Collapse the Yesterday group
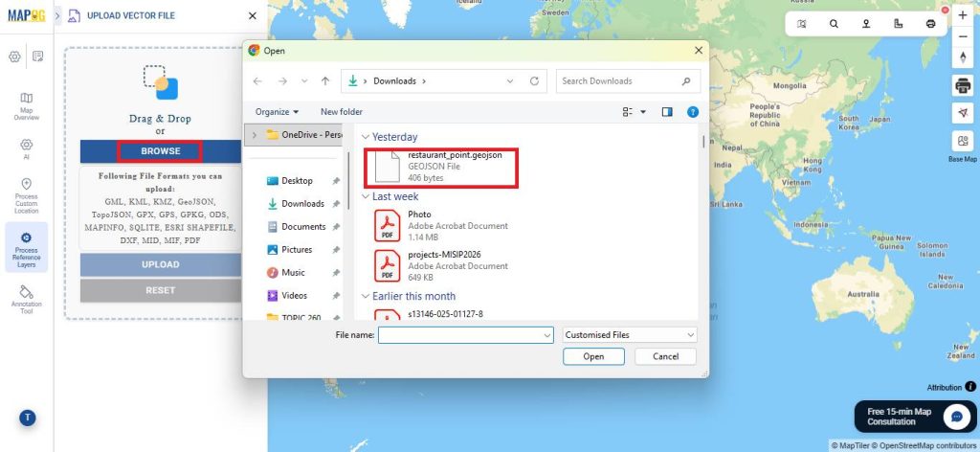Viewport: 980px width, 452px height. coord(366,137)
